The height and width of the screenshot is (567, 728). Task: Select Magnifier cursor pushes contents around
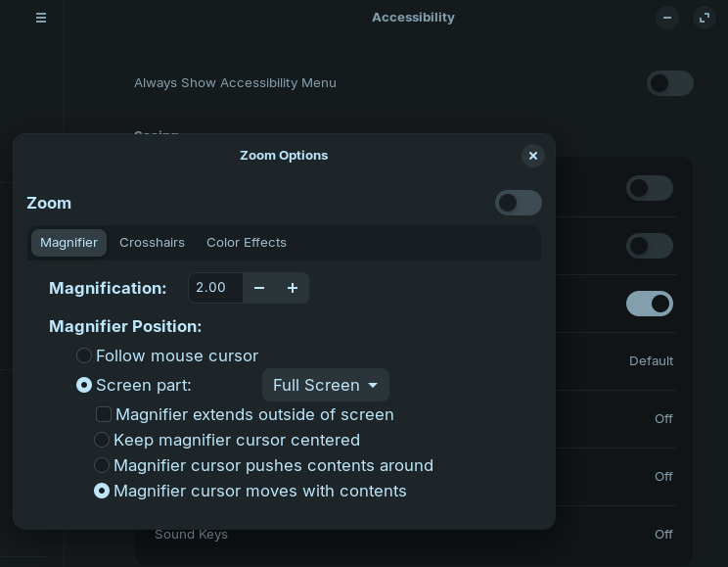point(102,465)
